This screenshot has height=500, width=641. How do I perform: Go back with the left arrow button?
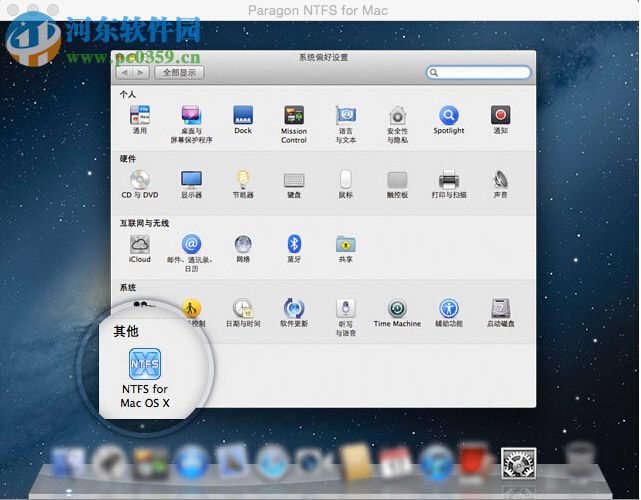pos(124,73)
